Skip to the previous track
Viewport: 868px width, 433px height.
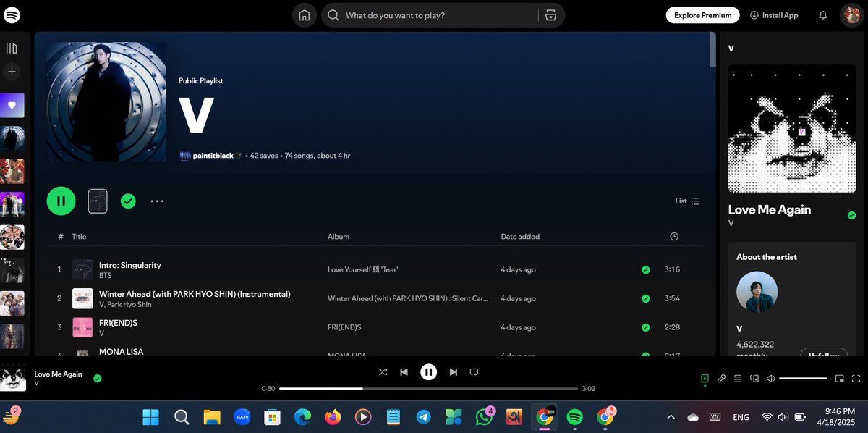click(404, 372)
